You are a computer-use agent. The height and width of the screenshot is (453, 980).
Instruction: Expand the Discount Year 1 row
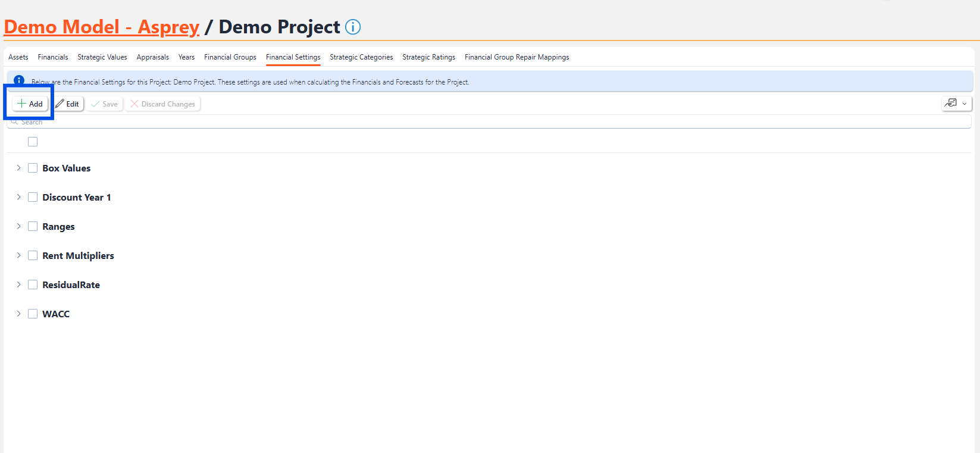18,197
